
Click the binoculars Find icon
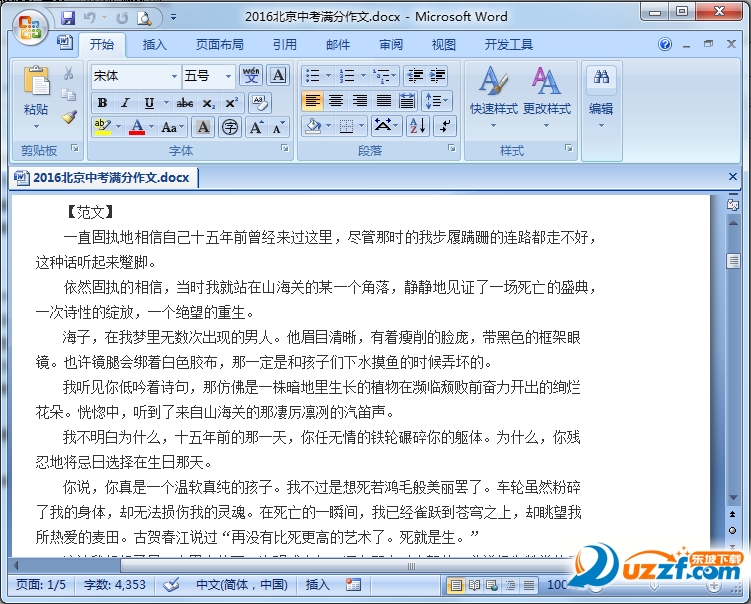click(602, 77)
